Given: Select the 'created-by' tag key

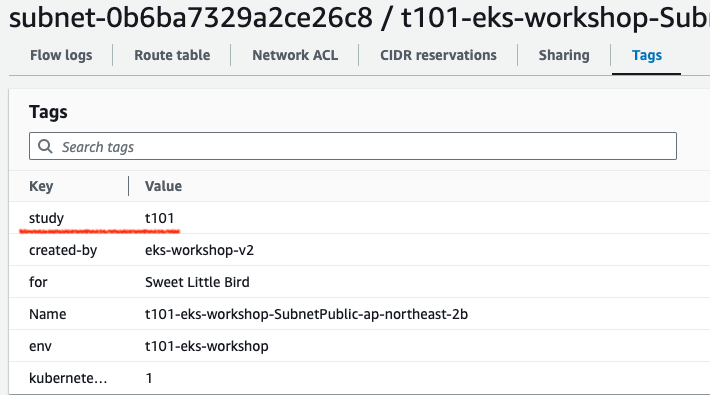Looking at the screenshot, I should point(63,250).
